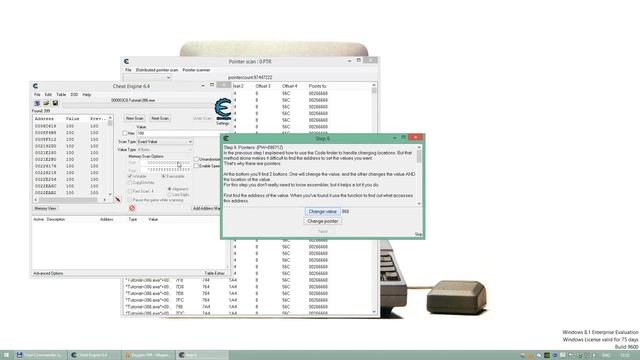
Task: Switch to the Step 6 taskbar button
Action: (202, 355)
